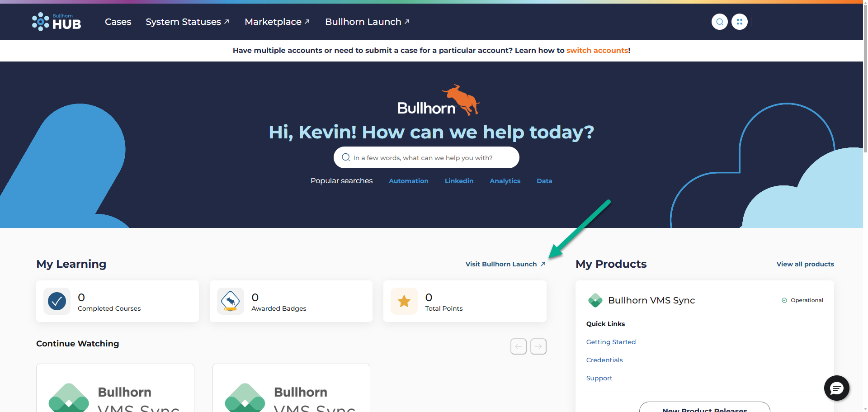The image size is (868, 412).
Task: Click the Continue Watching next arrow
Action: coord(538,346)
